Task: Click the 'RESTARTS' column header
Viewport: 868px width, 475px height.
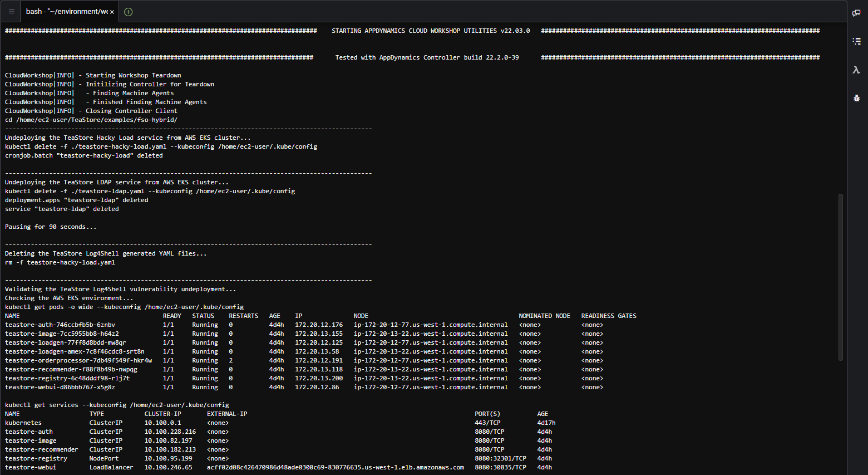Action: (244, 316)
